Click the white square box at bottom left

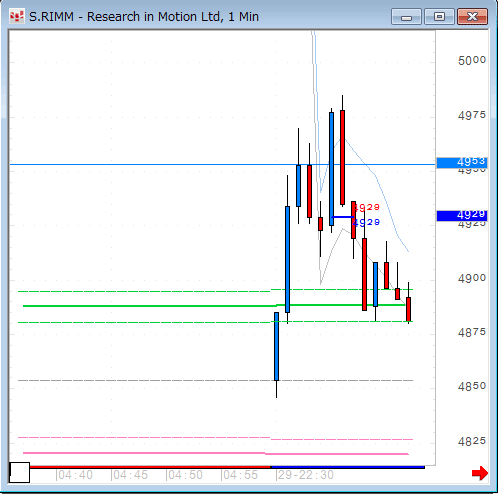19,472
